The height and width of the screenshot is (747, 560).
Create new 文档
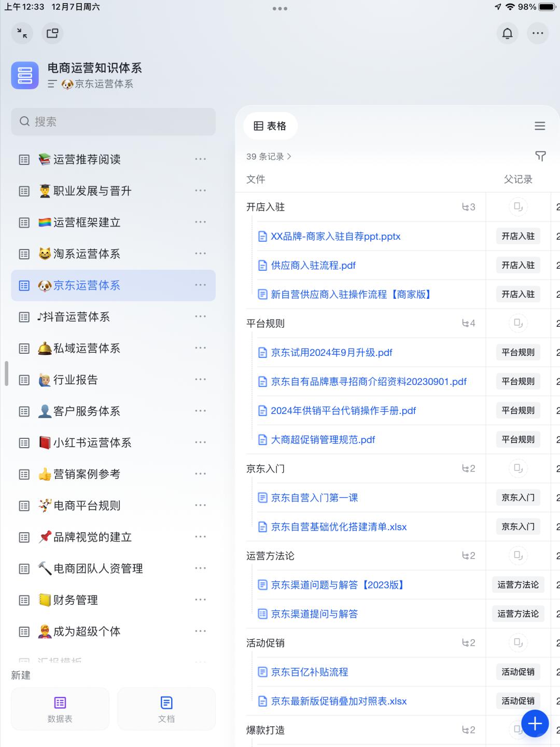166,709
